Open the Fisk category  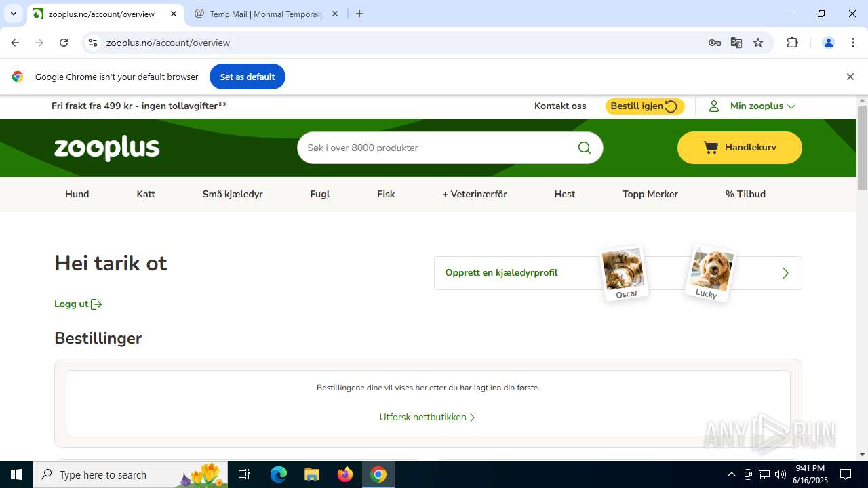(x=386, y=194)
